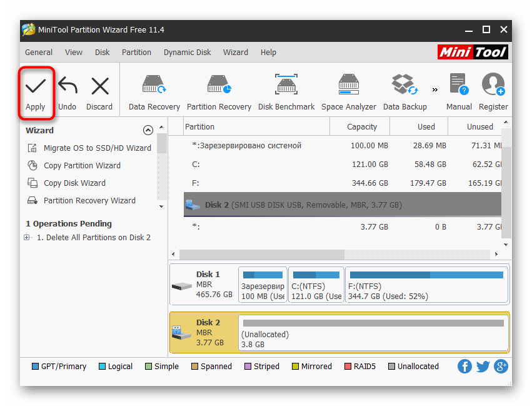Click the Apply checkmark icon
The width and height of the screenshot is (532, 406).
point(35,86)
